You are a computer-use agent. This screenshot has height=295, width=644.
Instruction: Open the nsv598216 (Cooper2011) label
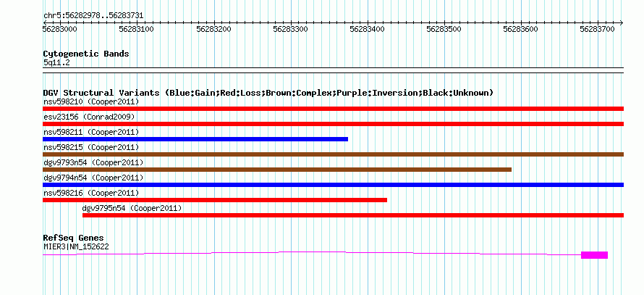point(91,193)
